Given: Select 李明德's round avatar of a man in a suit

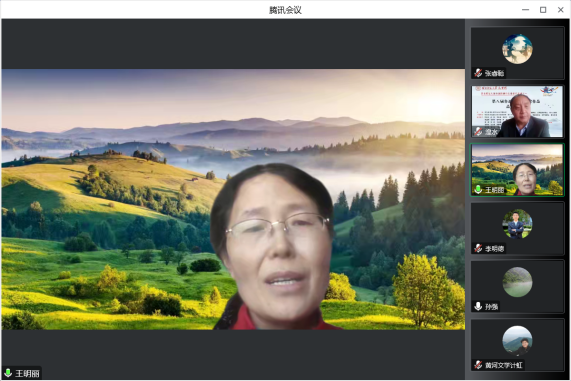Looking at the screenshot, I should coord(517,224).
